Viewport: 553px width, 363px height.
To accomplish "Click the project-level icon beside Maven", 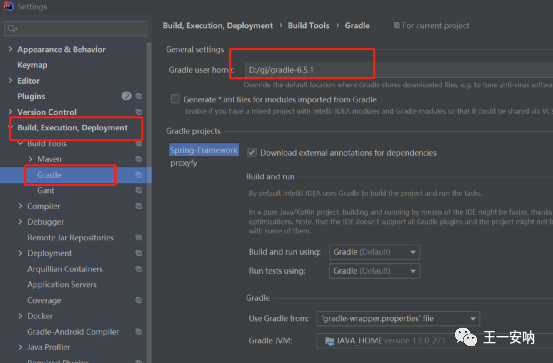I will [139, 159].
